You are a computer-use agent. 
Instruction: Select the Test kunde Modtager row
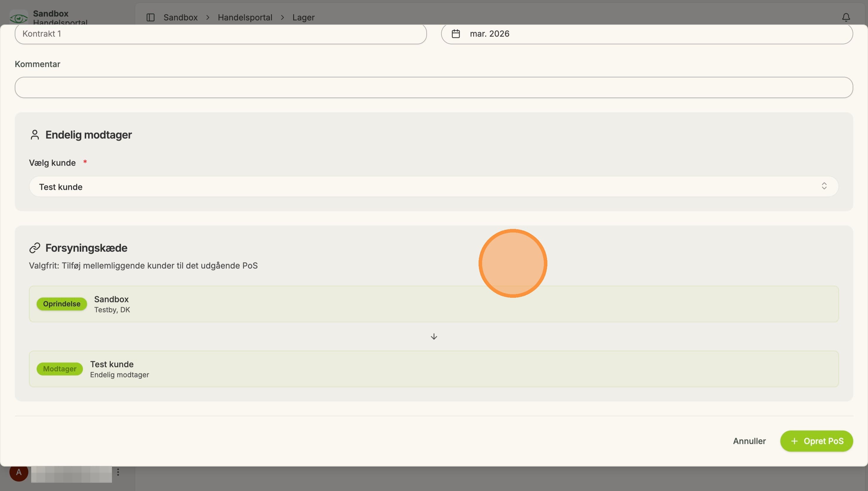pos(434,369)
